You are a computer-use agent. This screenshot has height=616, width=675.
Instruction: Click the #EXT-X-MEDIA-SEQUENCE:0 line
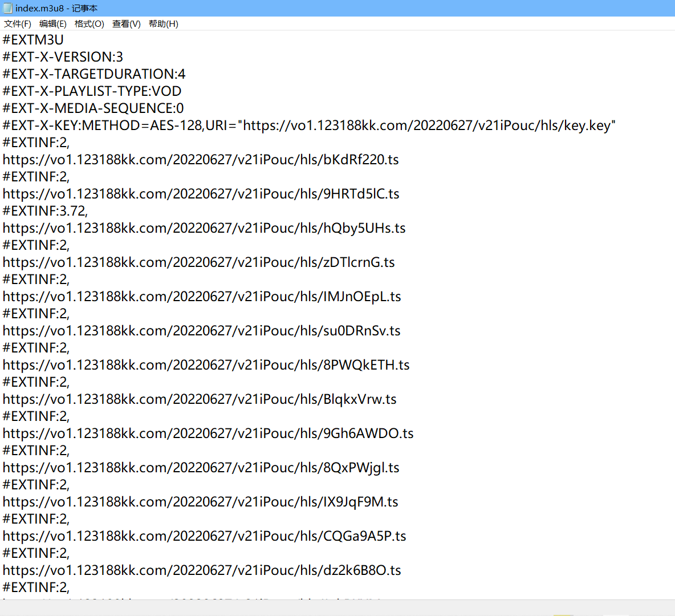(93, 108)
